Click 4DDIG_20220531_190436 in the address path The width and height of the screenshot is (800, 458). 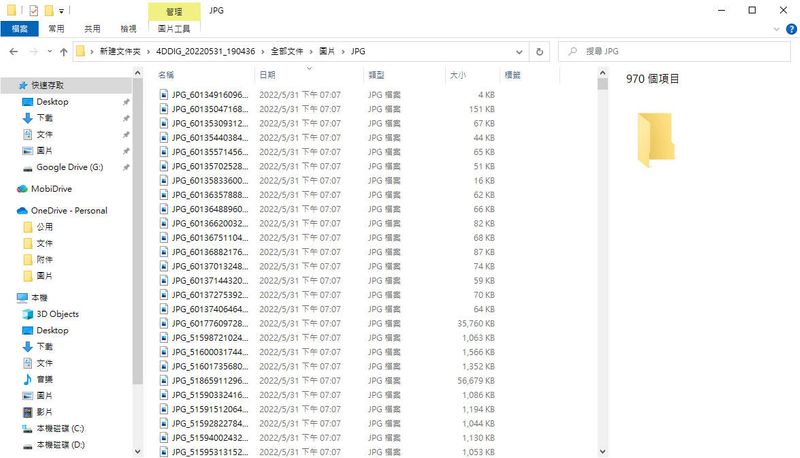click(x=206, y=52)
